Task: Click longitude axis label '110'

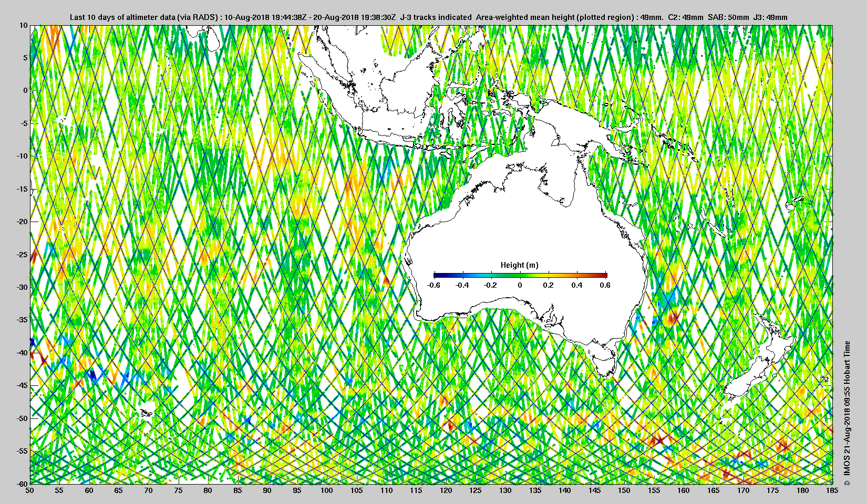Action: click(386, 490)
